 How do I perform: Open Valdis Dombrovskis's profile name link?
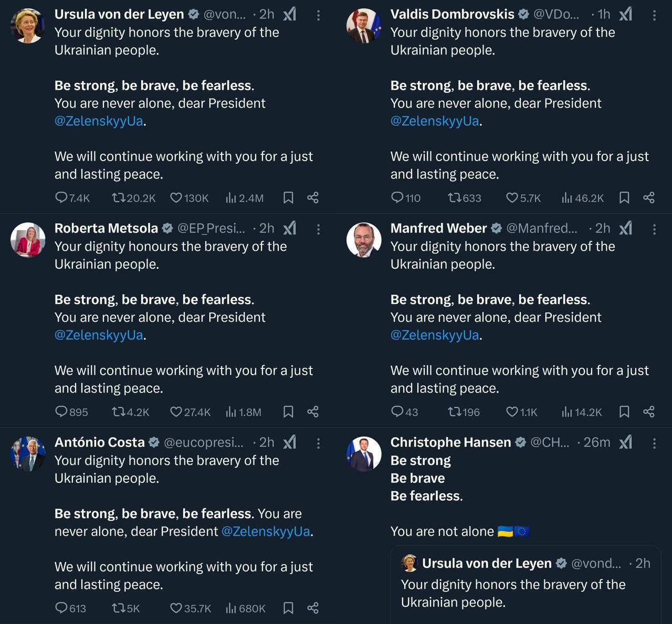coord(453,14)
